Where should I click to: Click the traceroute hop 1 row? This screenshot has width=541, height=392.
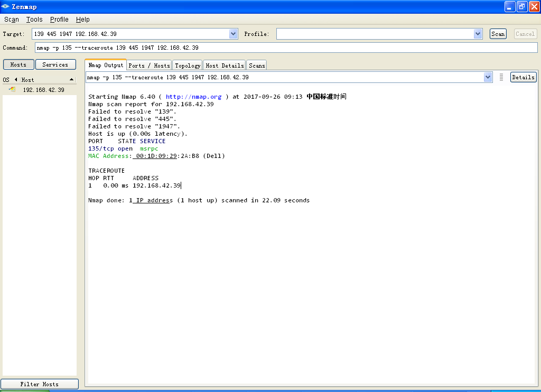point(134,185)
